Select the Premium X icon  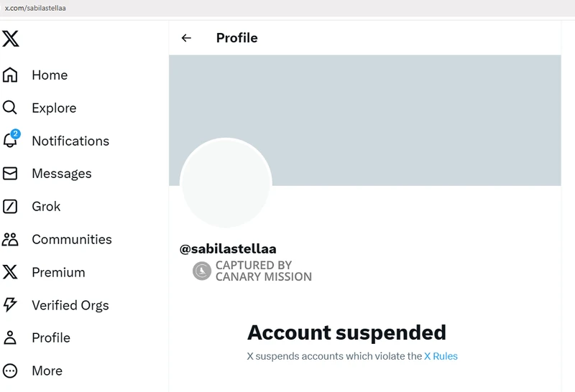click(10, 272)
